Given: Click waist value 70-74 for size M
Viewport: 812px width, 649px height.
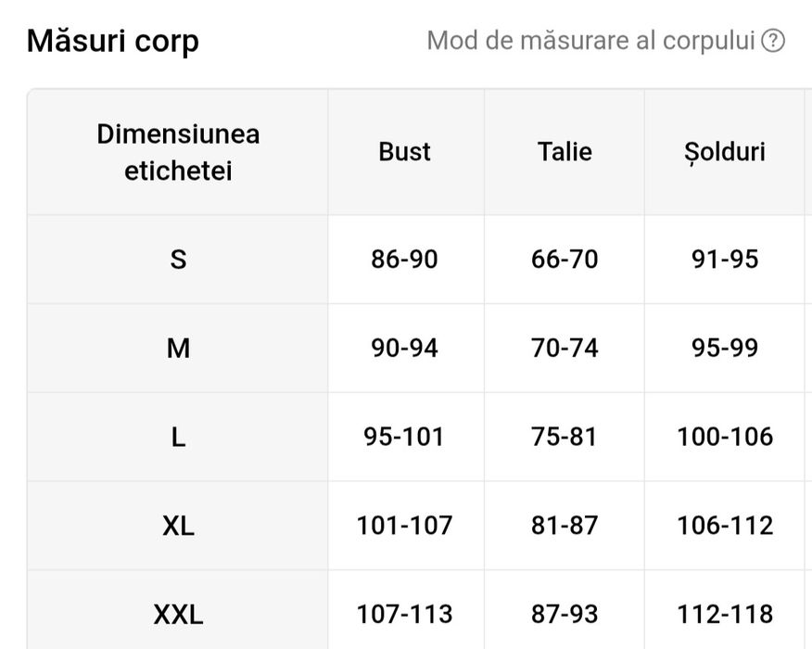Looking at the screenshot, I should tap(564, 349).
